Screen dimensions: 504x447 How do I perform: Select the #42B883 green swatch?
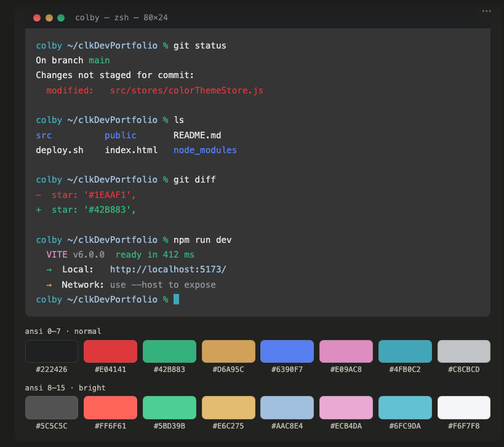169,351
